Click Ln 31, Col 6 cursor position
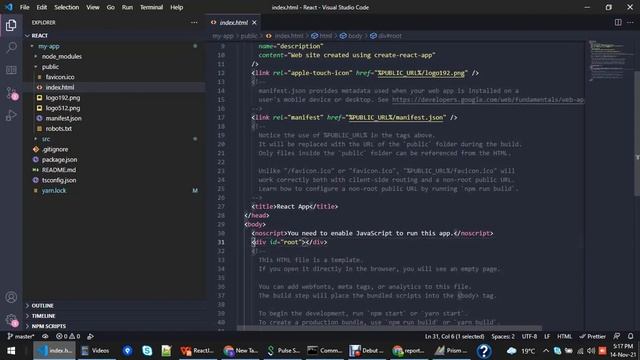The image size is (640, 360). click(454, 336)
